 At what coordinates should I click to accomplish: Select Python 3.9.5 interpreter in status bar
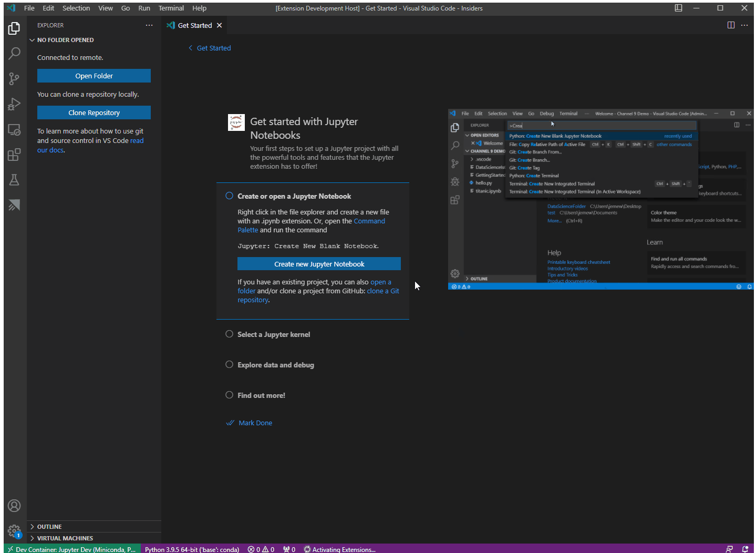click(x=192, y=549)
